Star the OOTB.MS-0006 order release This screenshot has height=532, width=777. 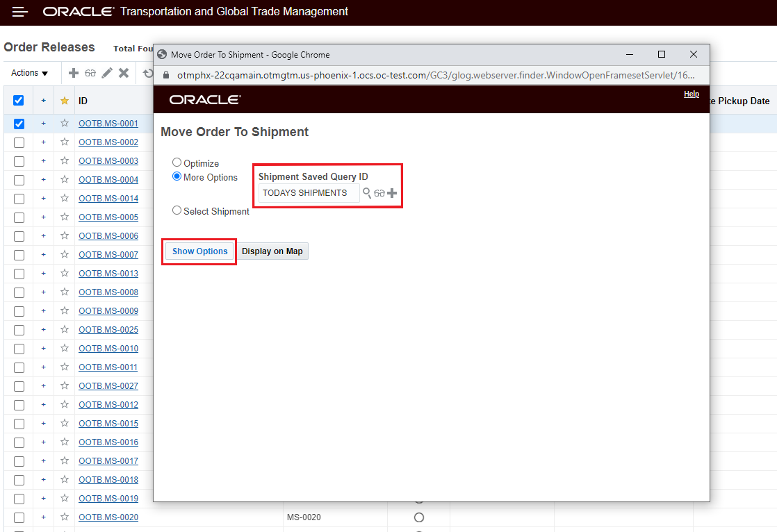pyautogui.click(x=65, y=235)
